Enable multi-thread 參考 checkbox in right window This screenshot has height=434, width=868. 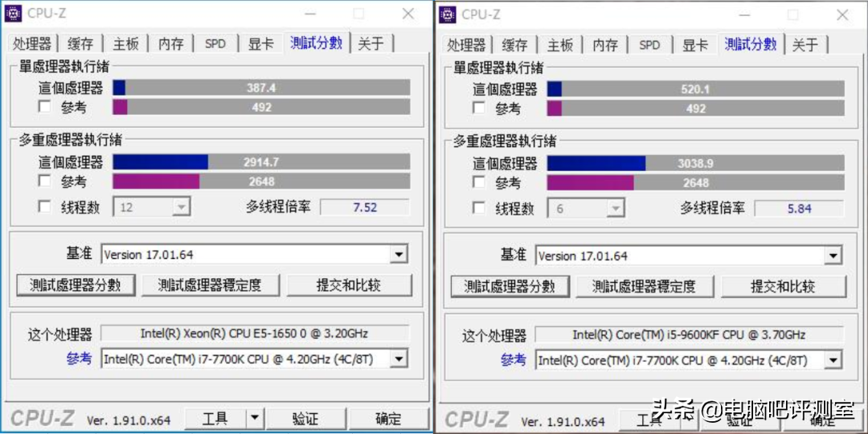[x=479, y=182]
